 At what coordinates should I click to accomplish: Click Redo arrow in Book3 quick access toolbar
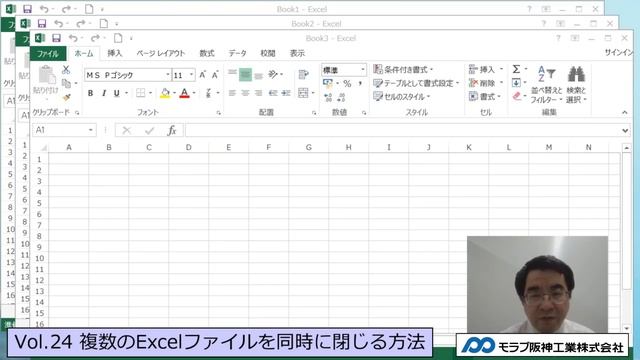pos(95,38)
